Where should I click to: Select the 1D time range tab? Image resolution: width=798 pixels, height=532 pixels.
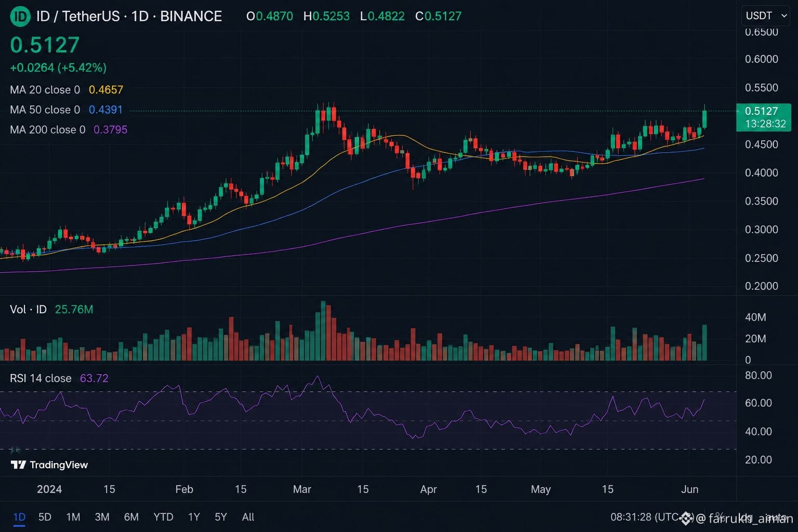point(19,517)
